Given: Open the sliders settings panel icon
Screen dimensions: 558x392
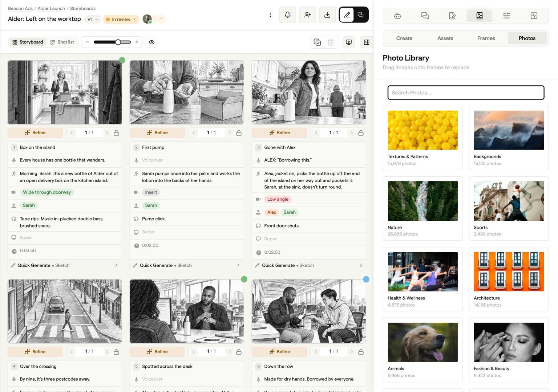Looking at the screenshot, I should pos(506,16).
